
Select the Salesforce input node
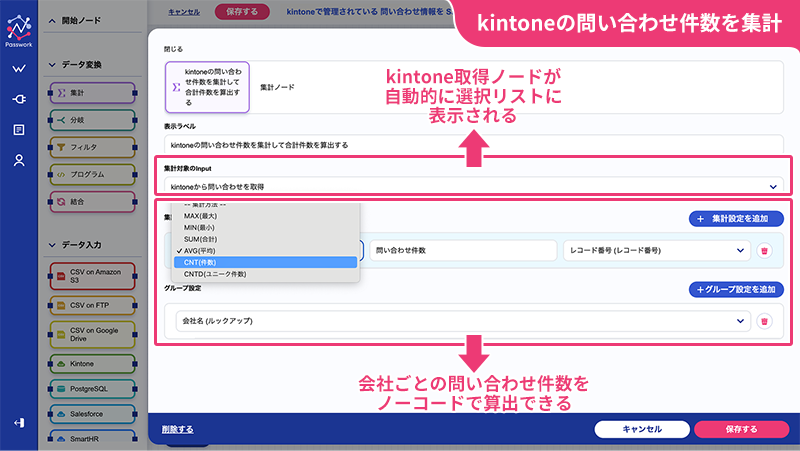click(92, 414)
